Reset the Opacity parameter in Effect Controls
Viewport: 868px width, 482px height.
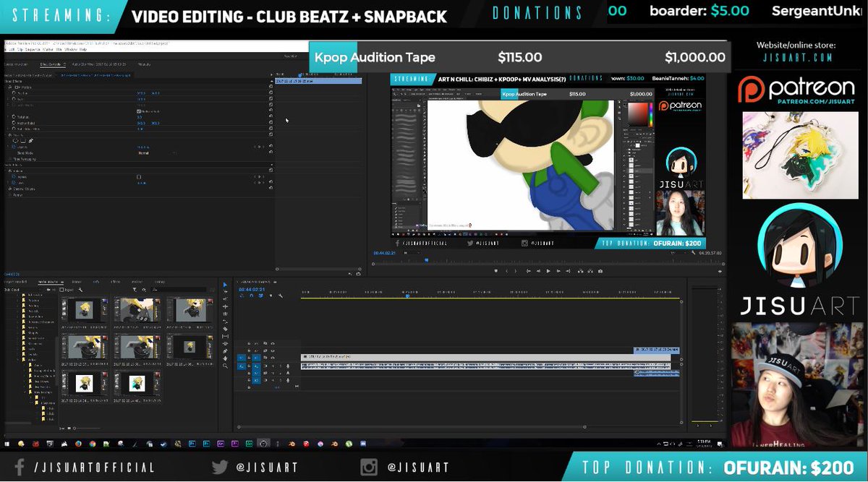click(x=271, y=146)
